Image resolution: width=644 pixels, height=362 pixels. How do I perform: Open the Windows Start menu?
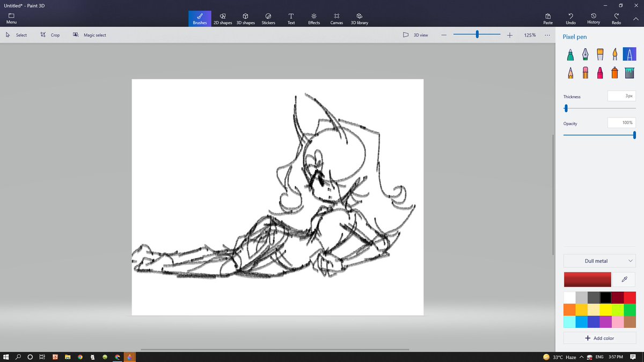pyautogui.click(x=6, y=357)
